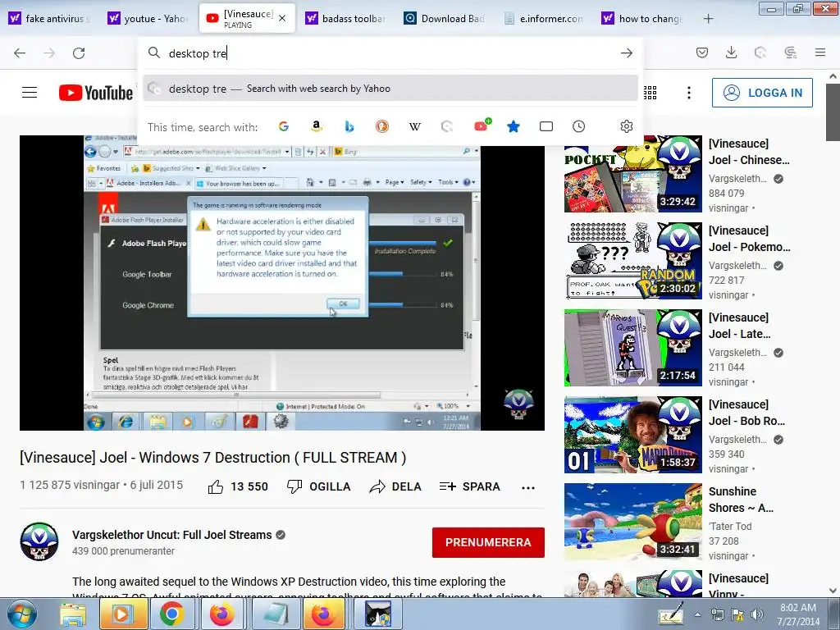Open the YouTube guide hamburger menu
Image resolution: width=840 pixels, height=630 pixels.
(x=30, y=93)
